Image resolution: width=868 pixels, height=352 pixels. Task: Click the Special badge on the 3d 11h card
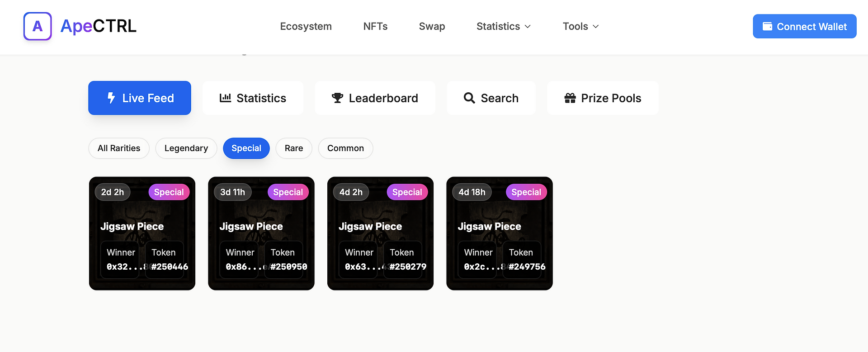[x=288, y=192]
